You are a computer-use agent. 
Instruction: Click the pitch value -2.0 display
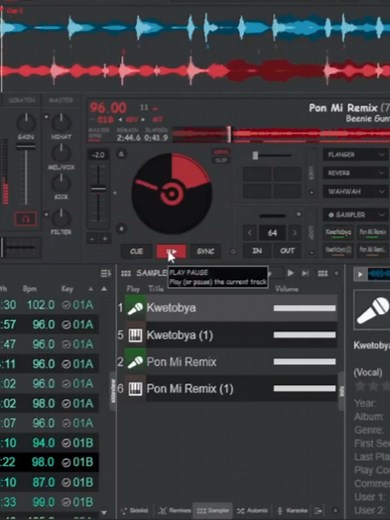click(x=98, y=155)
